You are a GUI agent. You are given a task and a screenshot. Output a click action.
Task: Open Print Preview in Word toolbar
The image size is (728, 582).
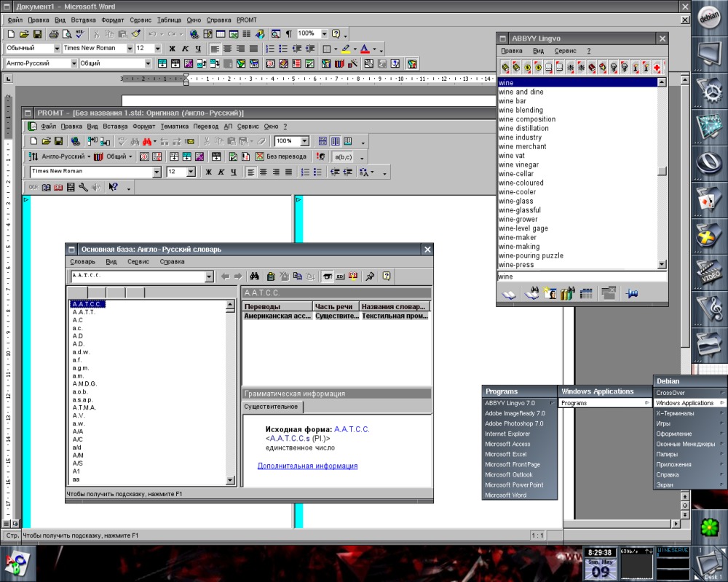67,34
